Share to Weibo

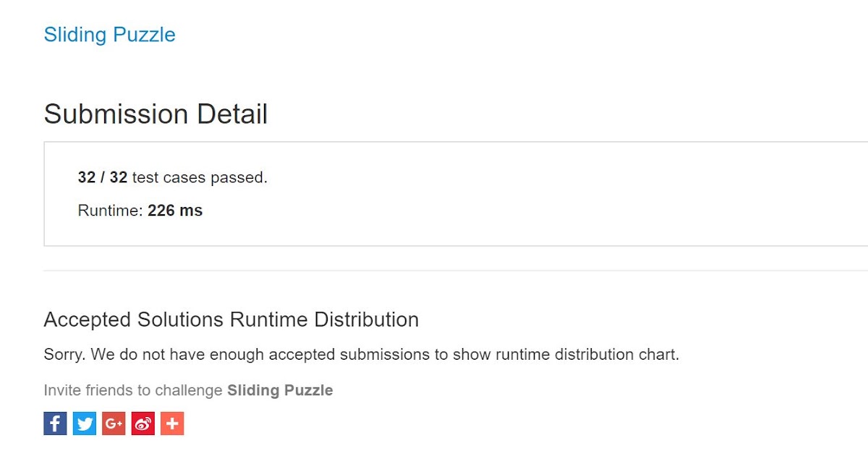point(143,423)
